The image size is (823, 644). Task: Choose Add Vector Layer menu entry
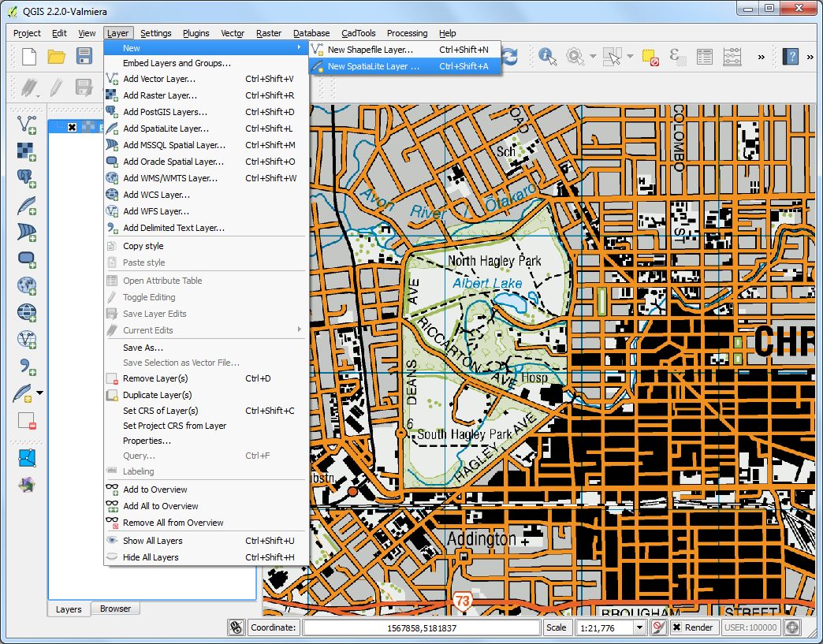coord(206,79)
